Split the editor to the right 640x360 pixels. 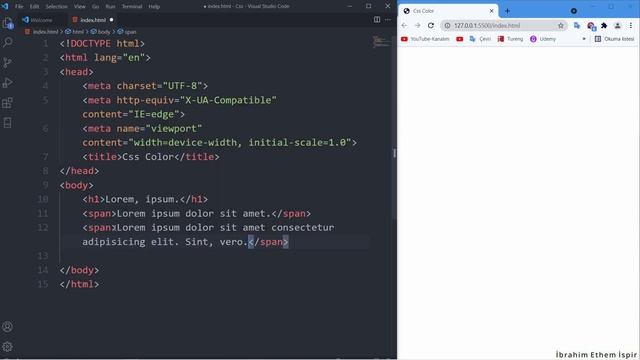pos(377,20)
